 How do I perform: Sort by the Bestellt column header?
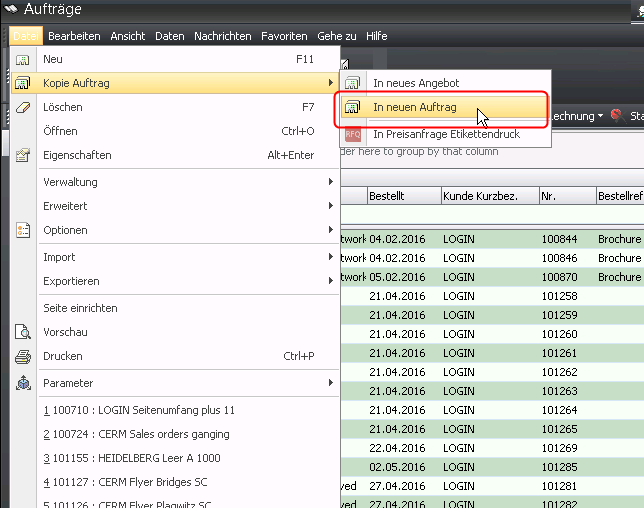pos(402,196)
